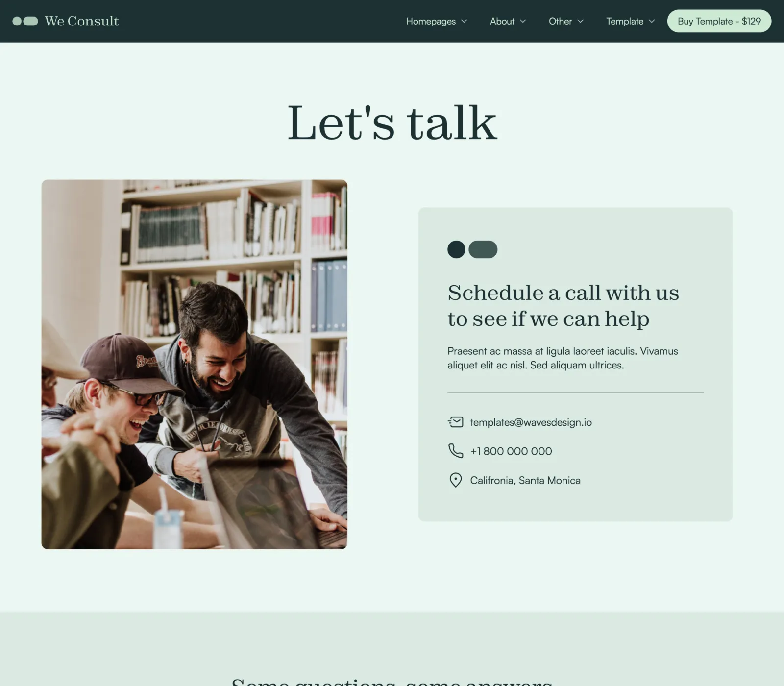The height and width of the screenshot is (686, 784).
Task: Expand the Template dropdown chevron
Action: click(652, 21)
